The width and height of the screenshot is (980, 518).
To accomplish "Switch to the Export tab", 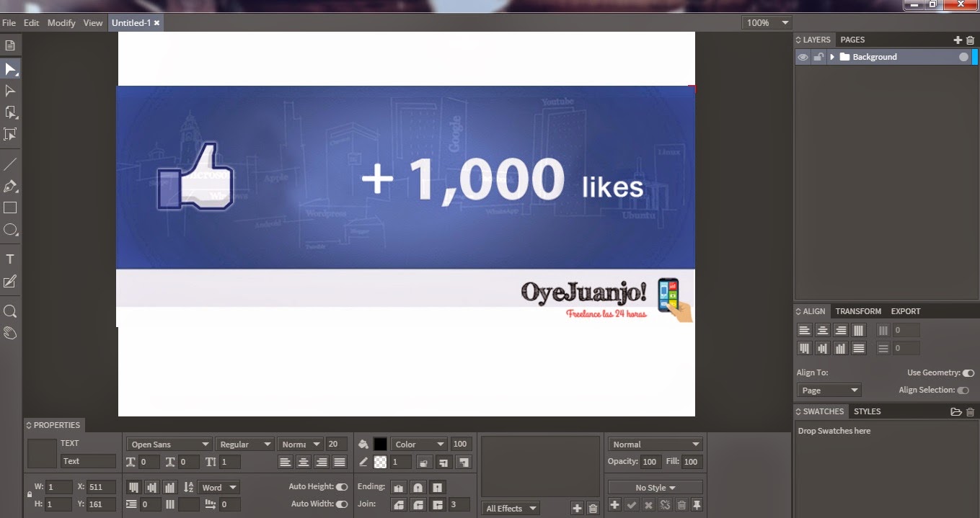I will [906, 312].
